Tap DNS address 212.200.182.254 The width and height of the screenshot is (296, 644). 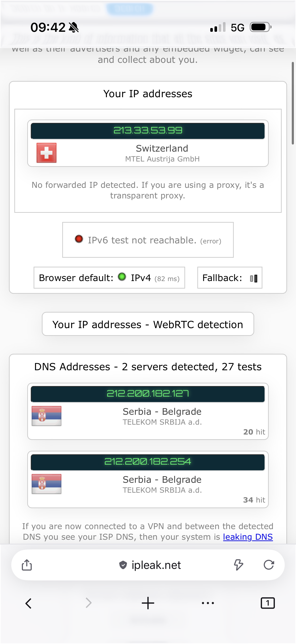click(148, 462)
